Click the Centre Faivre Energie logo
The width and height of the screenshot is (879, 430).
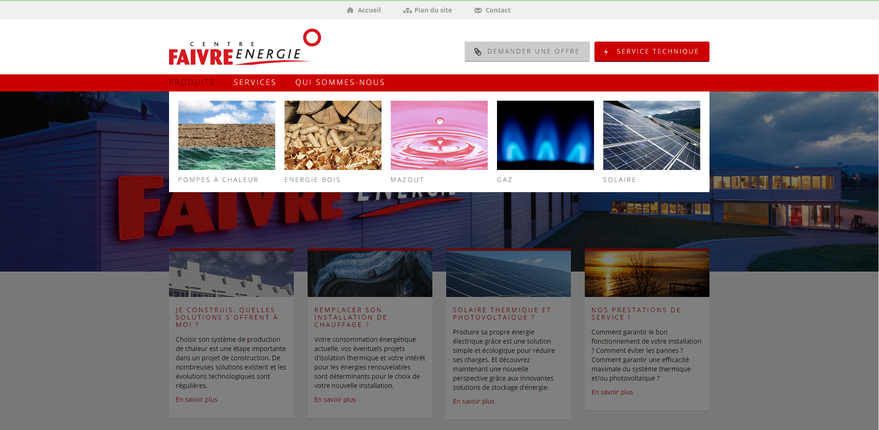pyautogui.click(x=244, y=47)
